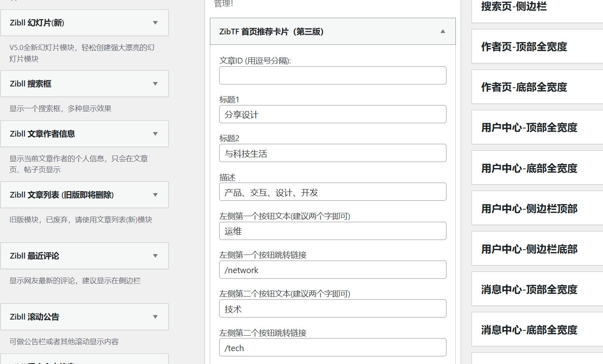
Task: Select the button text field containing 运维
Action: click(x=332, y=231)
